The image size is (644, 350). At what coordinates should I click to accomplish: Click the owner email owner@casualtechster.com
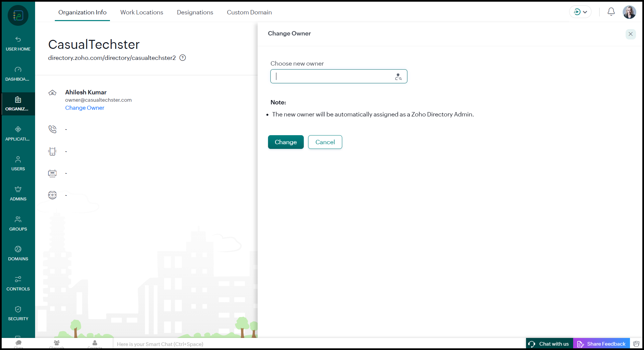pyautogui.click(x=98, y=100)
